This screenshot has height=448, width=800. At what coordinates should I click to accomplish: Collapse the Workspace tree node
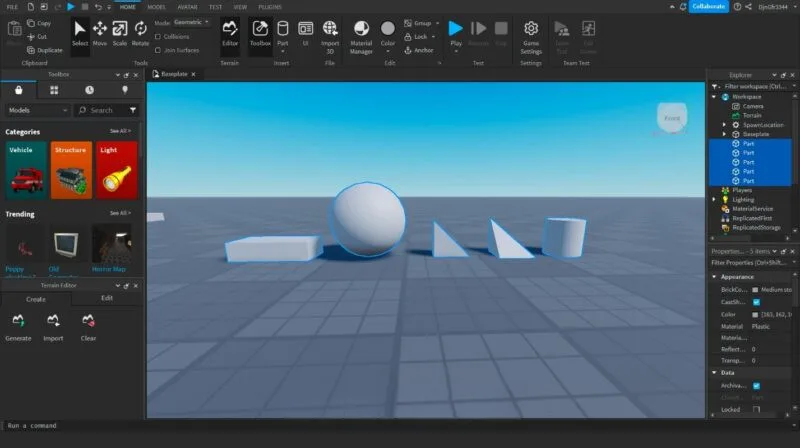[x=714, y=96]
